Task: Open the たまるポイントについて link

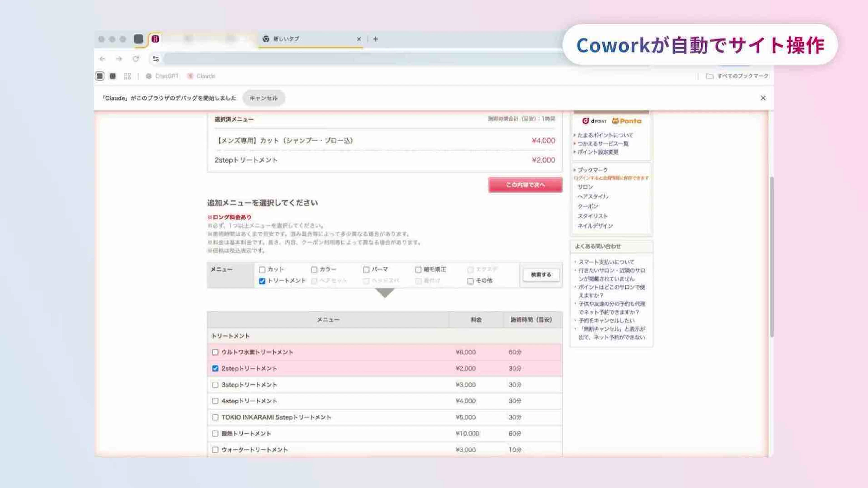Action: pyautogui.click(x=605, y=135)
